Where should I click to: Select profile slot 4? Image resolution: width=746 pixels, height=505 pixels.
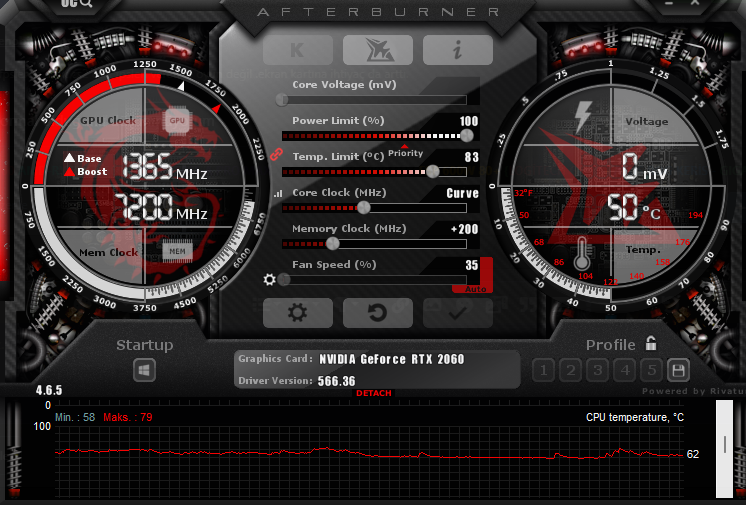tap(625, 370)
